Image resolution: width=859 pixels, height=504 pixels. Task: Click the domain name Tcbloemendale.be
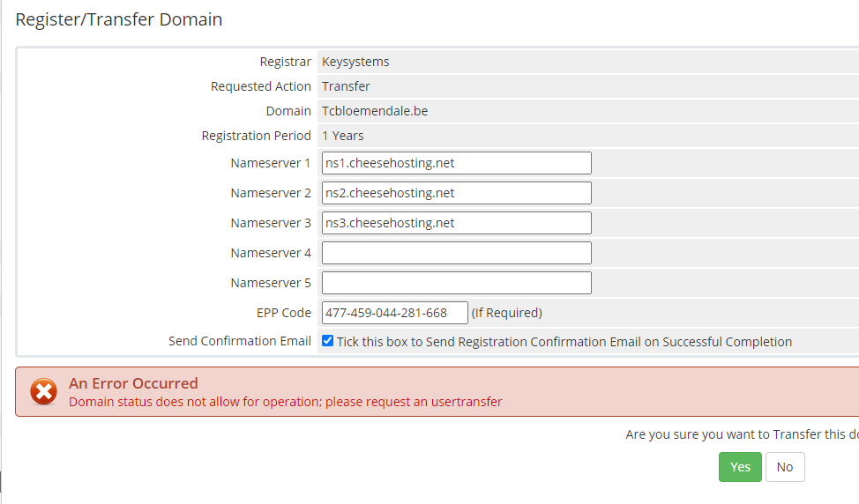375,111
